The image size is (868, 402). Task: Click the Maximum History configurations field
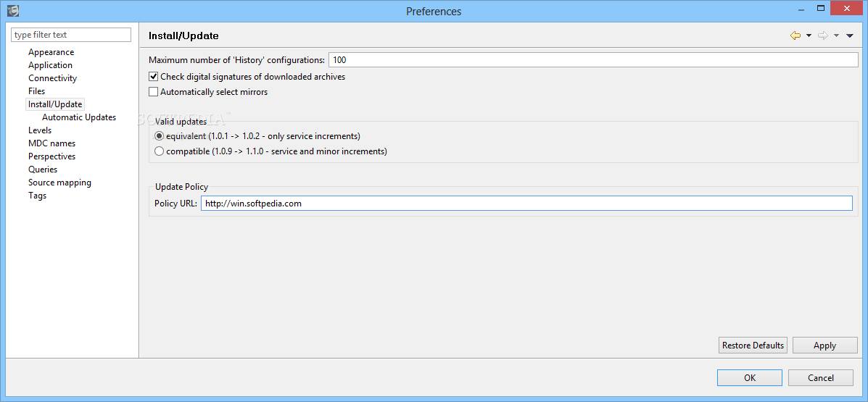(x=593, y=59)
